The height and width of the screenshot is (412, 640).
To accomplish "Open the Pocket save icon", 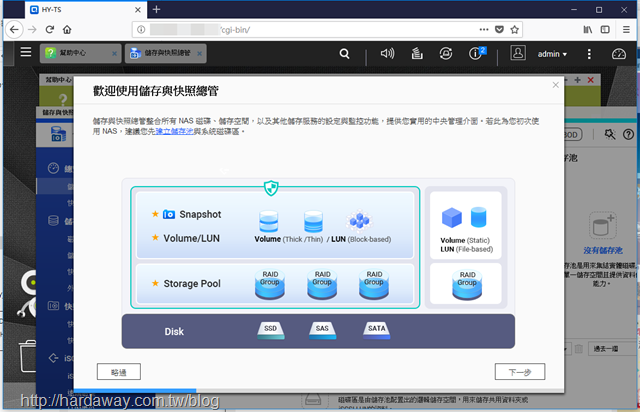I will click(x=499, y=29).
